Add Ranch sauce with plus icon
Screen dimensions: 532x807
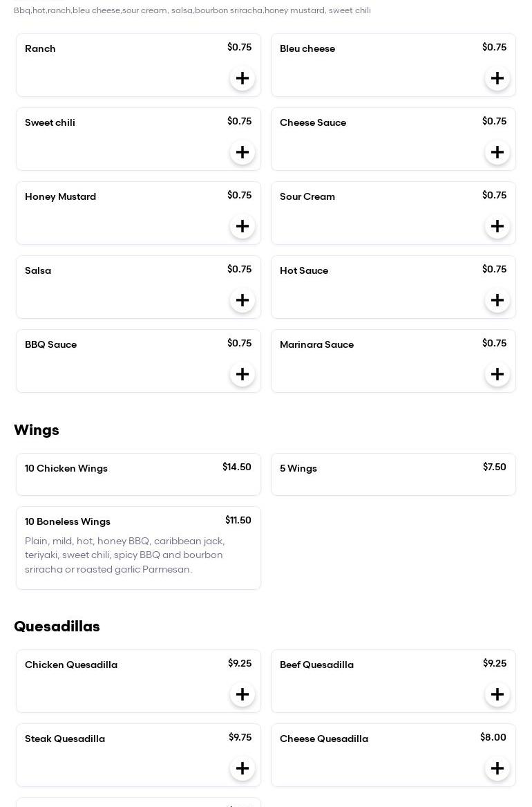[243, 78]
